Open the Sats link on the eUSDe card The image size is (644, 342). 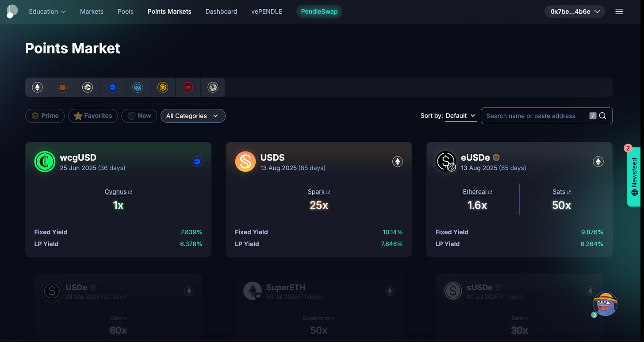[561, 192]
